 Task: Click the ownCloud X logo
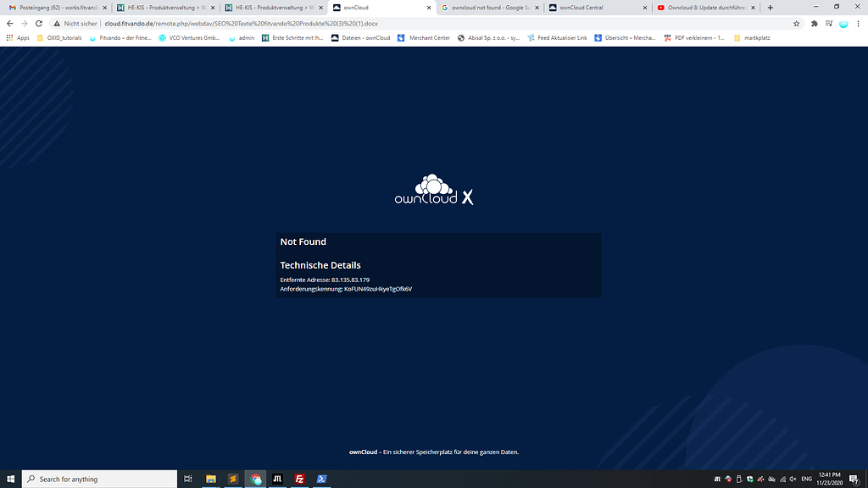(434, 191)
